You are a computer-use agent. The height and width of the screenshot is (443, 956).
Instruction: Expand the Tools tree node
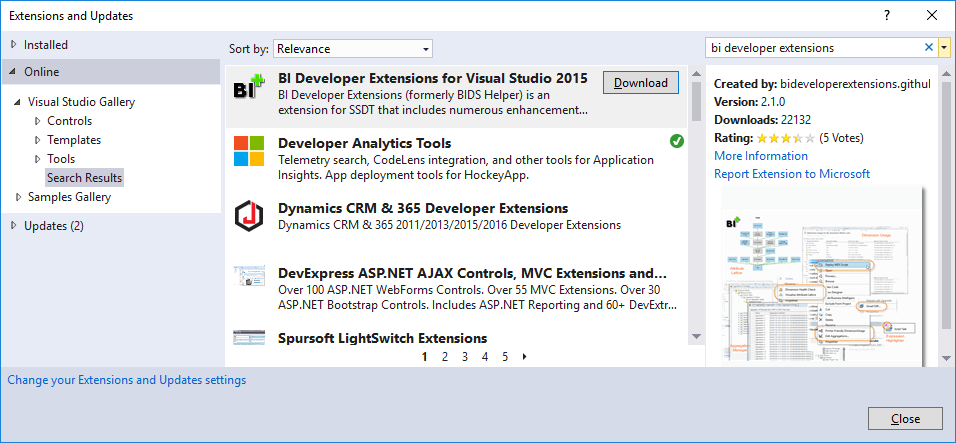click(x=38, y=158)
